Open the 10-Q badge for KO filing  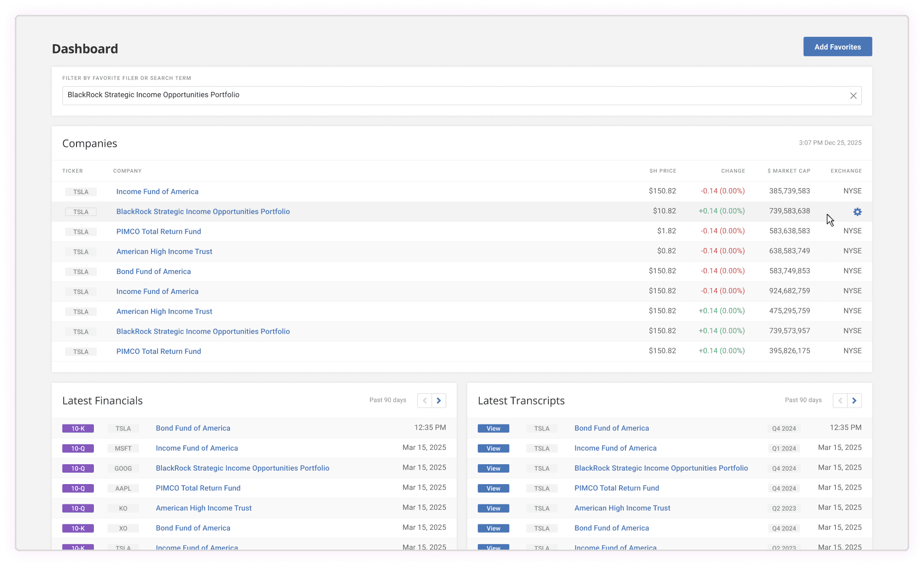[78, 508]
